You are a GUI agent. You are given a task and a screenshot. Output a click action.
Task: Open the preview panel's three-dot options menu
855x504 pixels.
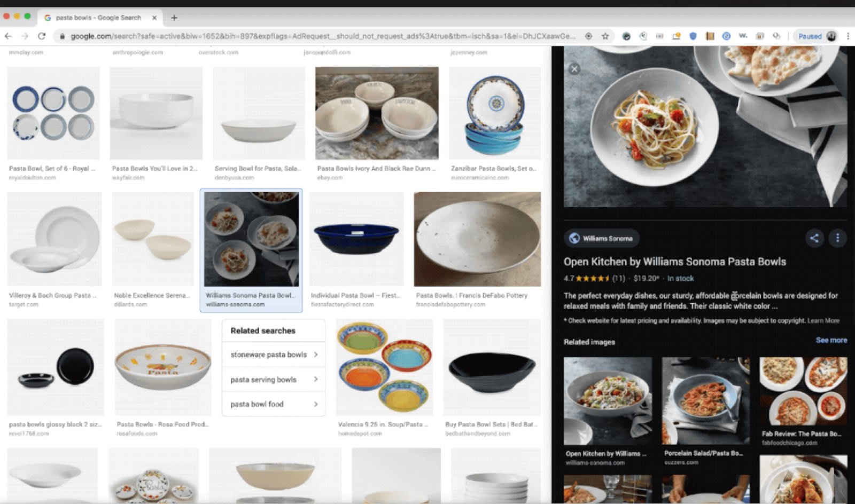tap(837, 238)
